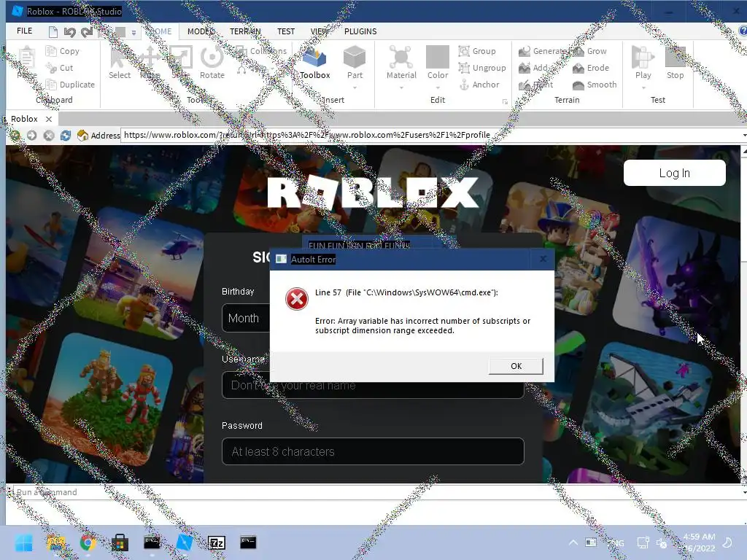This screenshot has width=747, height=560.
Task: Click the Smooth terrain tool
Action: (595, 85)
